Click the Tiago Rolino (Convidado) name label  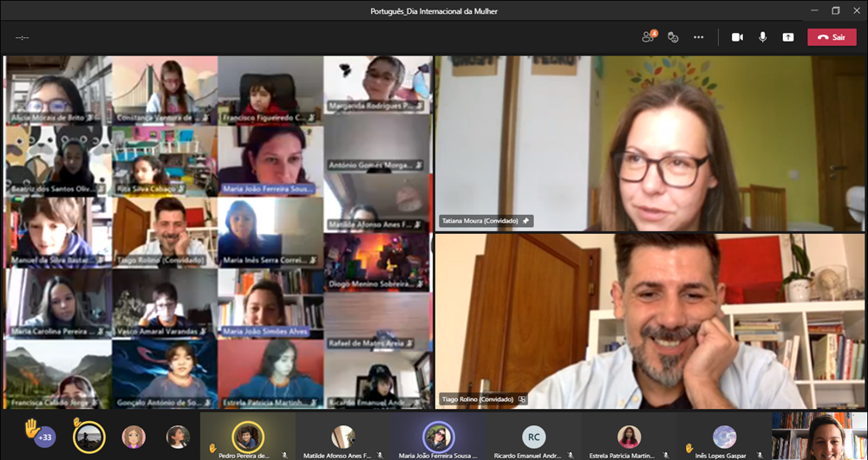click(x=478, y=399)
